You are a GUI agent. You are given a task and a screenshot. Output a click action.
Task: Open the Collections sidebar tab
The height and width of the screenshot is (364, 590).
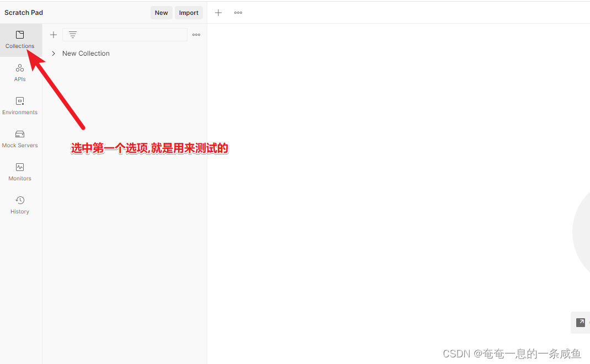pos(20,40)
